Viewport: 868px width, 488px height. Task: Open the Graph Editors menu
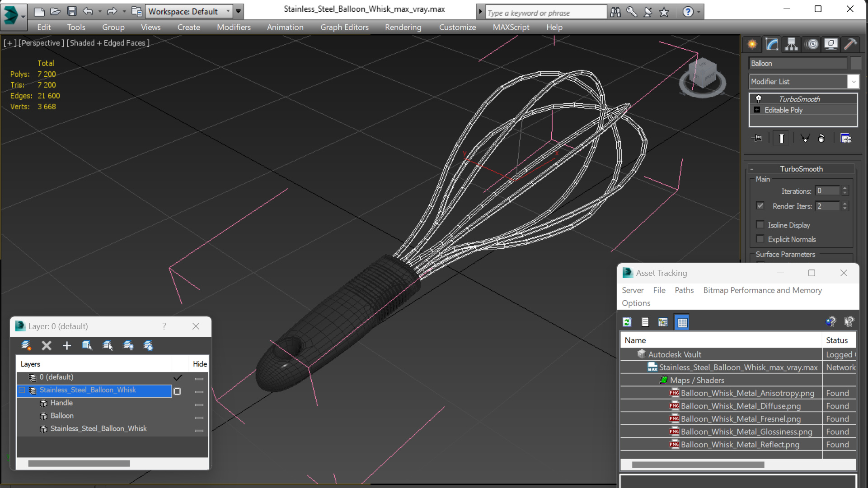344,27
